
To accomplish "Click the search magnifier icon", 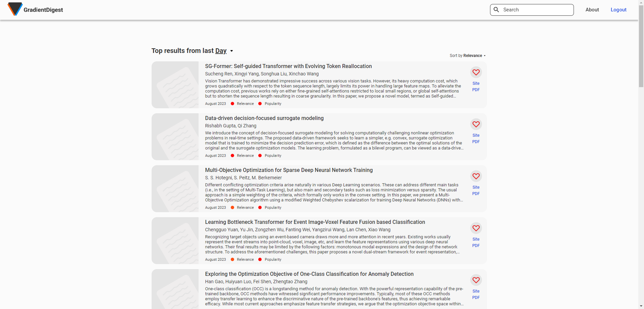I will tap(496, 10).
